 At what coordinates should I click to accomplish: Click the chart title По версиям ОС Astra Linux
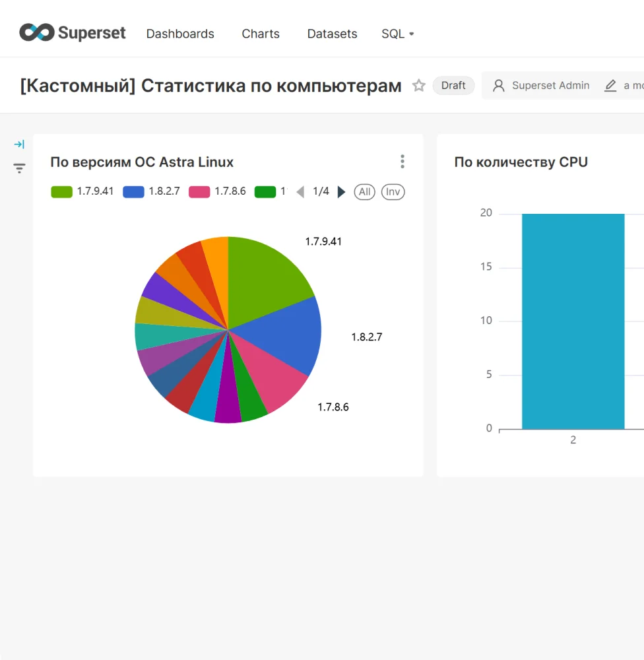[x=142, y=162]
